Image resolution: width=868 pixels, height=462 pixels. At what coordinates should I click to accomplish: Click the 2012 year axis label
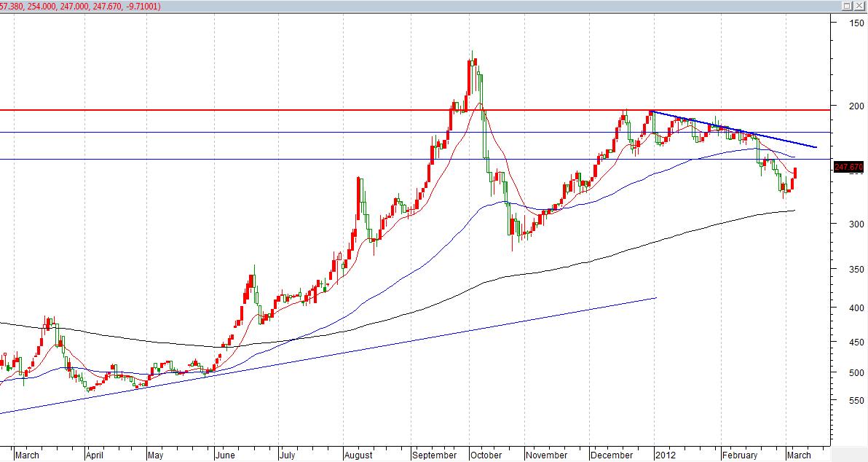click(665, 455)
